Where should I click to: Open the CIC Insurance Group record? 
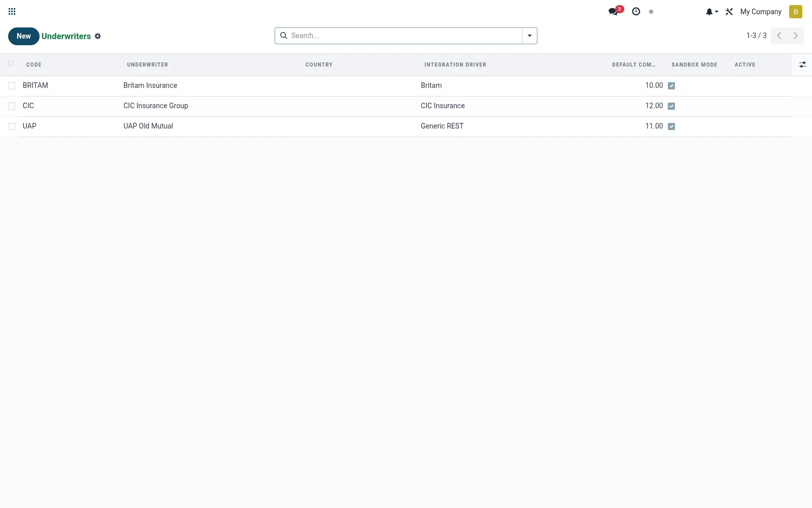156,106
